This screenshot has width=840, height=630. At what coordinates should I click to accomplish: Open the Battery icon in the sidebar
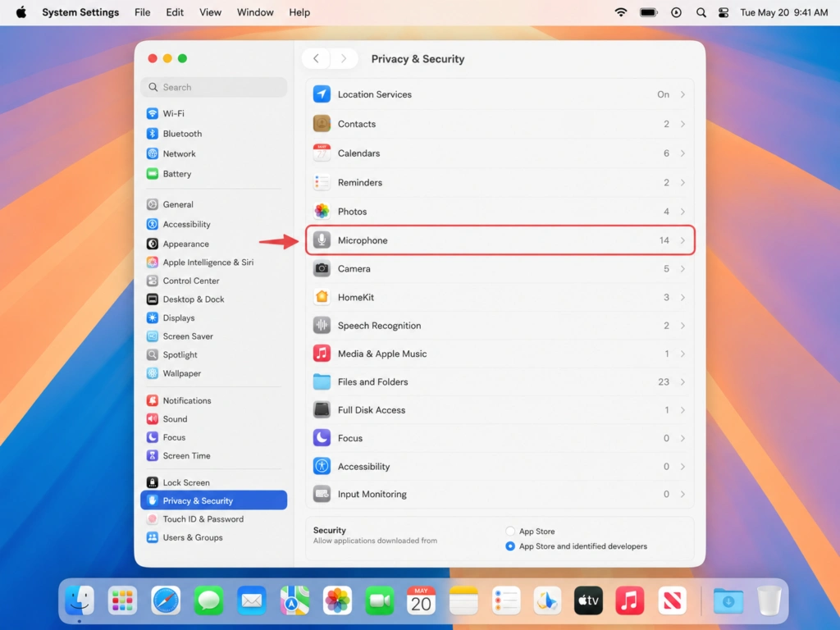tap(152, 174)
